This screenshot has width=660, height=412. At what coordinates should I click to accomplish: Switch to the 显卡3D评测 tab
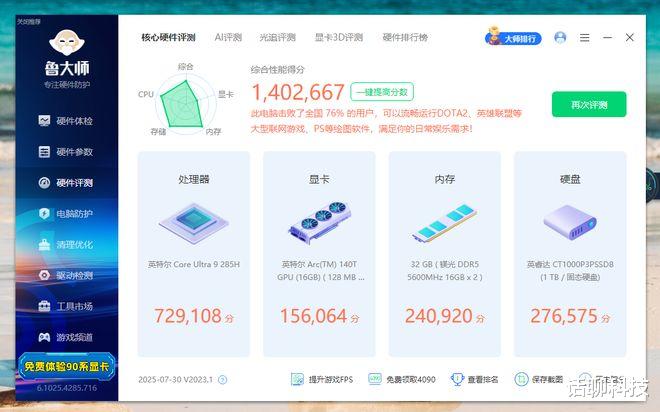click(339, 37)
